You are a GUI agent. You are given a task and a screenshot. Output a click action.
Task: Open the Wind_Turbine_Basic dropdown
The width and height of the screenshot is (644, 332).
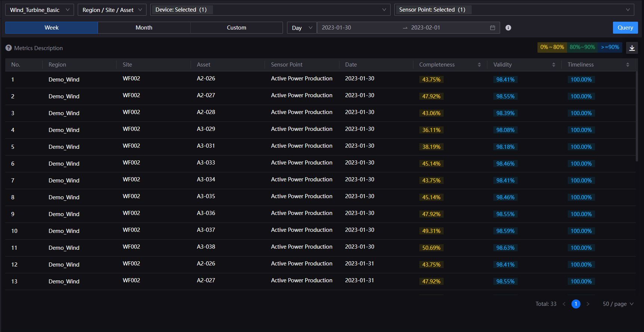[x=39, y=10]
